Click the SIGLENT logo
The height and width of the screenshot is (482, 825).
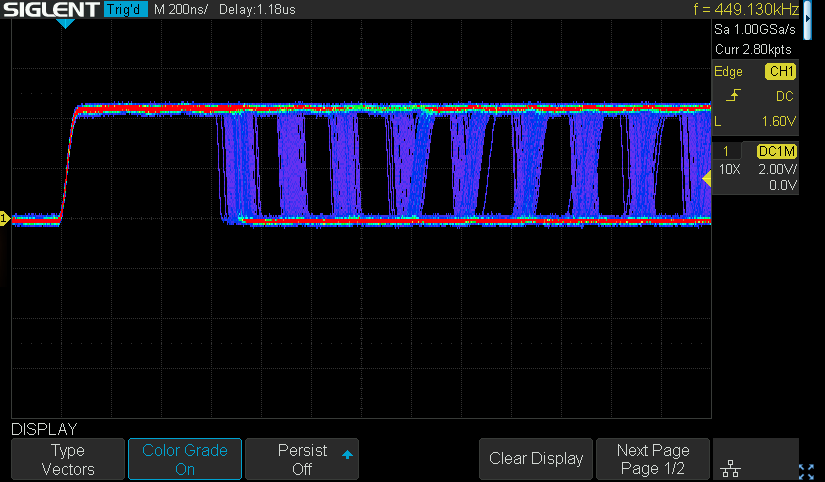pyautogui.click(x=51, y=9)
